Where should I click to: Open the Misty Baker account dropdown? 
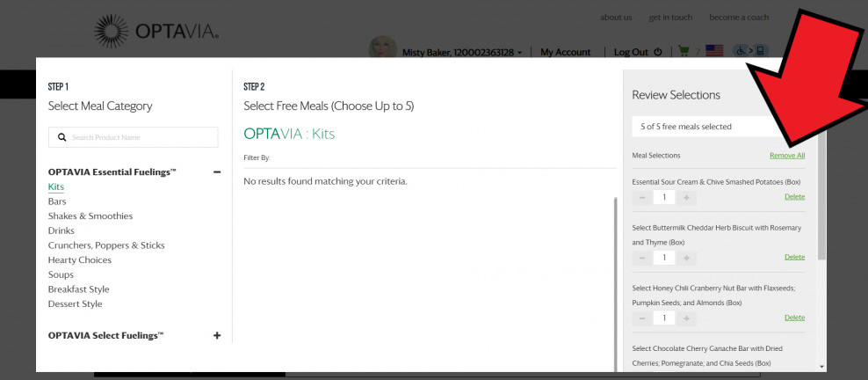click(x=462, y=52)
